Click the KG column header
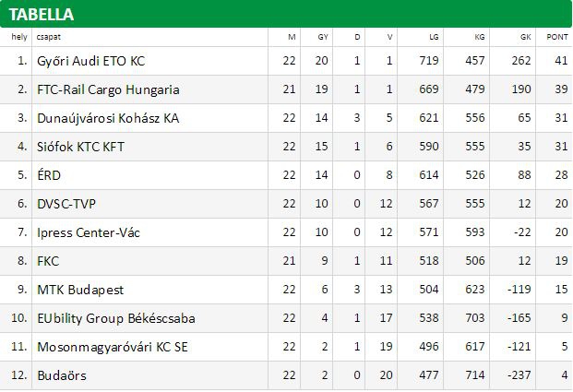Image resolution: width=573 pixels, height=392 pixels. 480,37
